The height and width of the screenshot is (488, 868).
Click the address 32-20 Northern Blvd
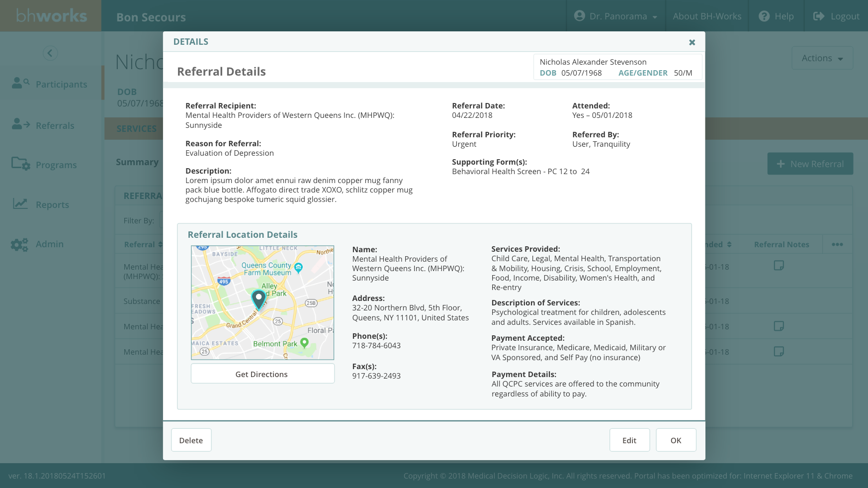pos(411,312)
